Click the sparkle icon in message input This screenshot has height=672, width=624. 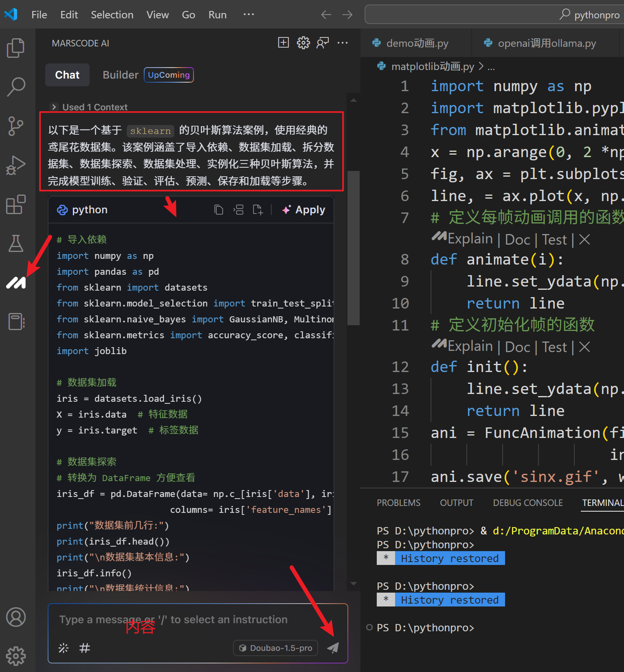click(64, 648)
